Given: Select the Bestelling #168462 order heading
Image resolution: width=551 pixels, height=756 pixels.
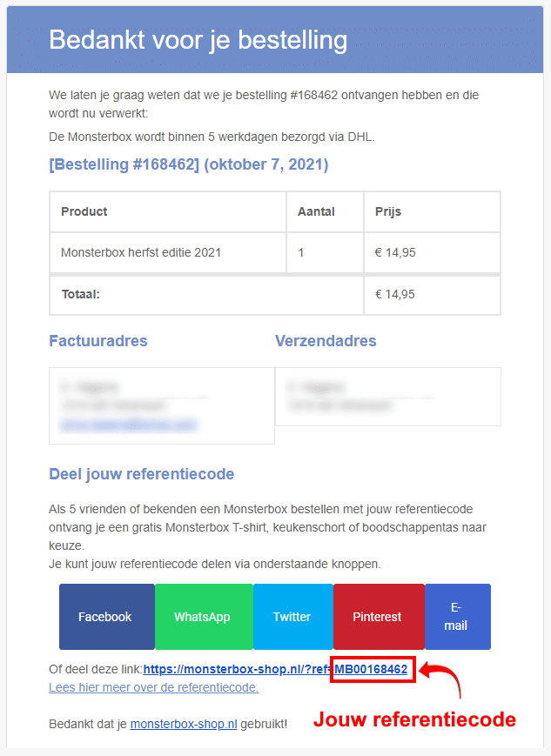Looking at the screenshot, I should pyautogui.click(x=188, y=164).
